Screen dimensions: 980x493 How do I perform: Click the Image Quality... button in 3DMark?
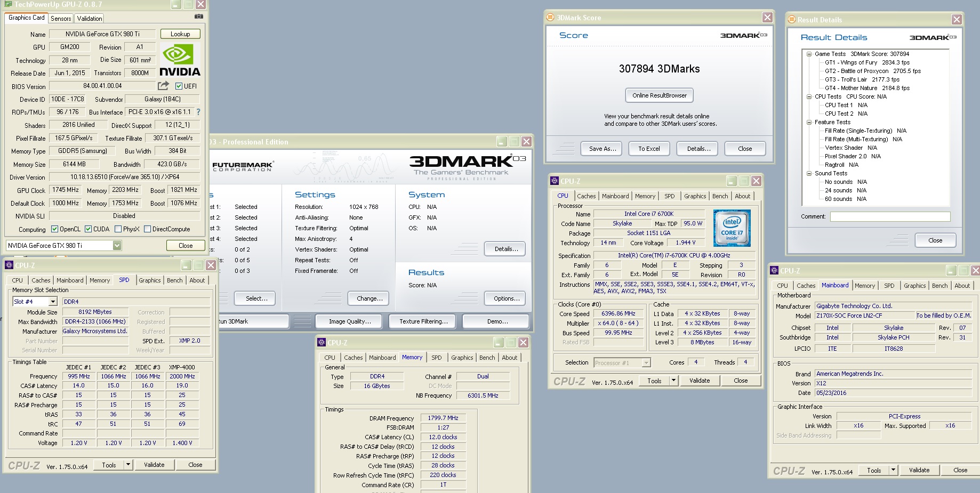pos(349,321)
